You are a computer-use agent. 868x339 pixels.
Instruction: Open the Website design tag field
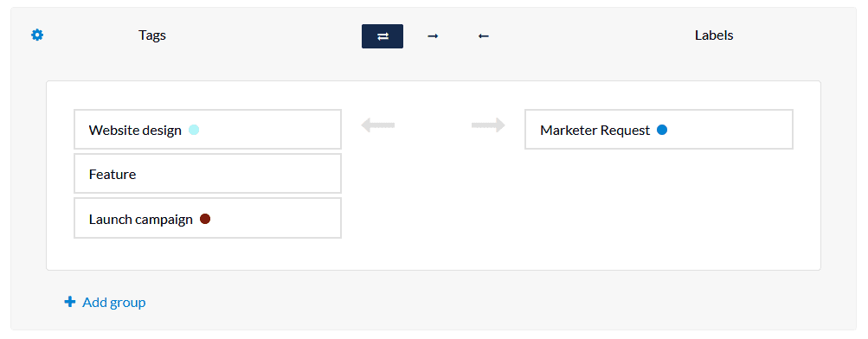click(208, 130)
